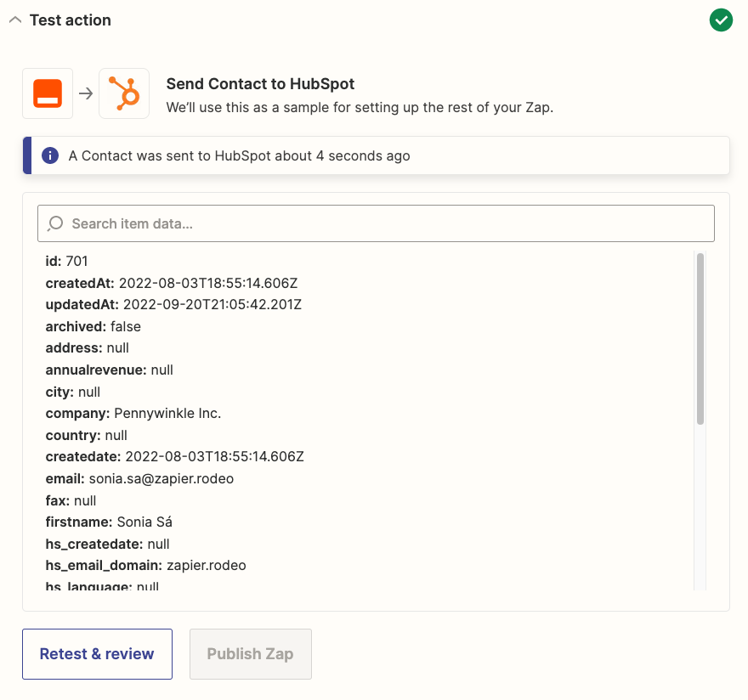The width and height of the screenshot is (748, 700).
Task: Select the createdate row
Action: pos(174,457)
